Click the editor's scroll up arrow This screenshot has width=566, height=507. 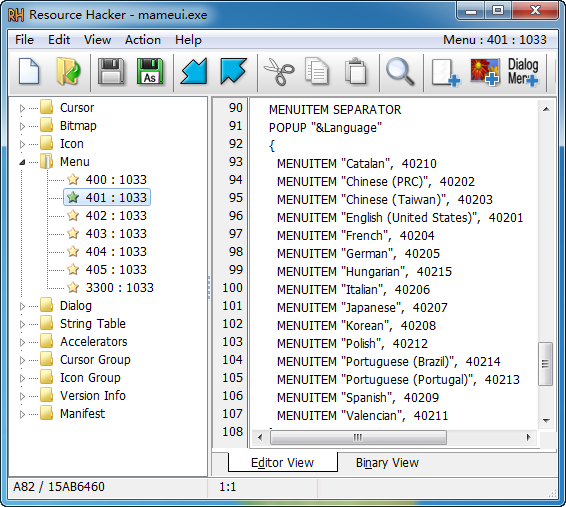click(x=546, y=109)
